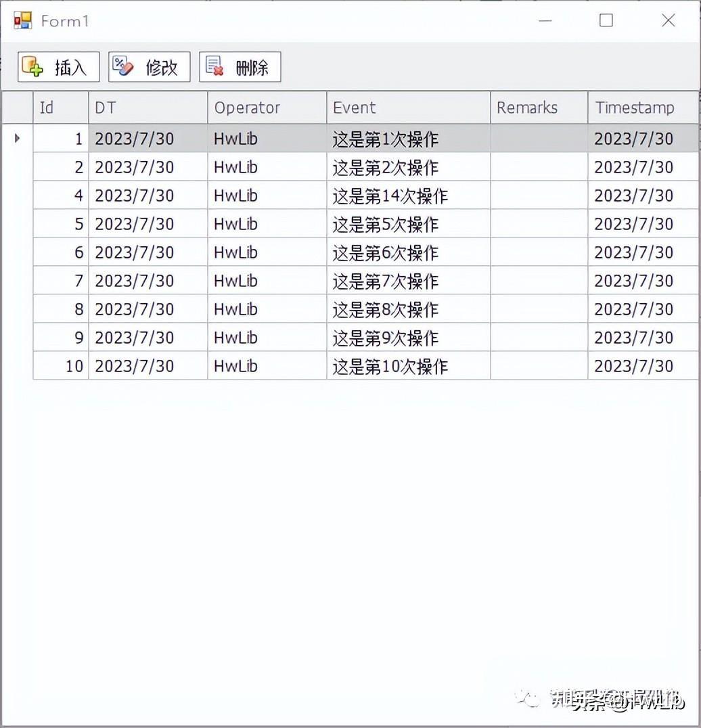Click the empty Remarks cell of row 7

click(539, 280)
